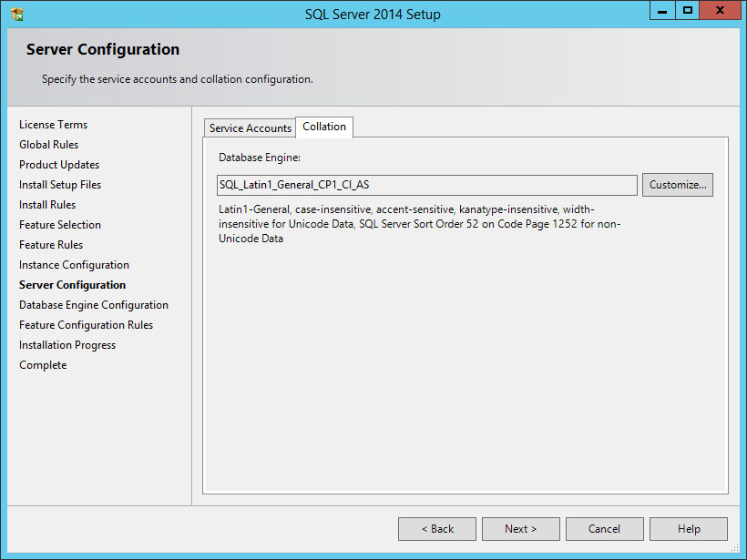Click the SQL Server setup title bar icon

16,15
